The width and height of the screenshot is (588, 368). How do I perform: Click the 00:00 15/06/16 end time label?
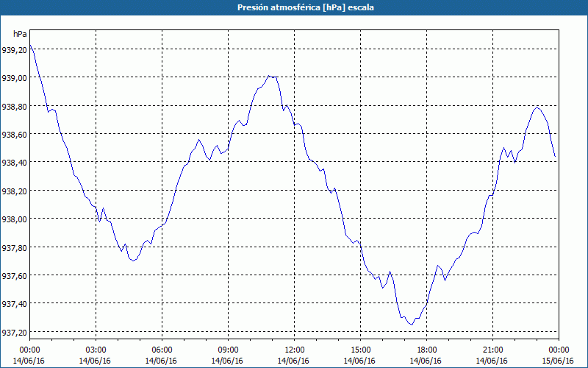559,355
